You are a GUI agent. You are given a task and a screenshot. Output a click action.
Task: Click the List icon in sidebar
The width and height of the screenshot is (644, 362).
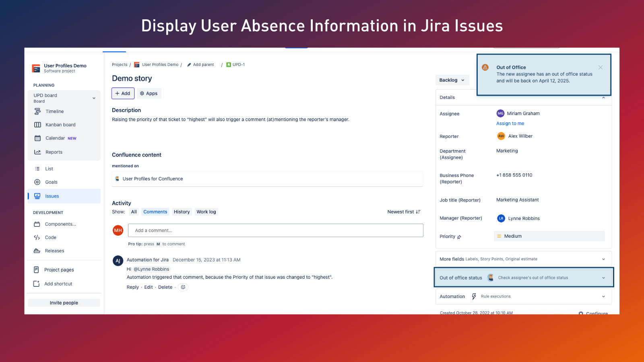(x=37, y=169)
